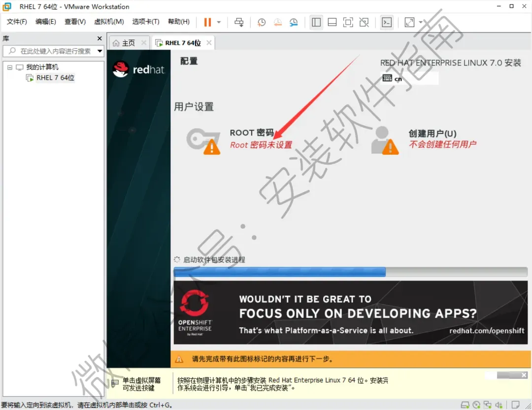Expand the library search dropdown arrow
Image resolution: width=532 pixels, height=410 pixels.
[x=100, y=51]
